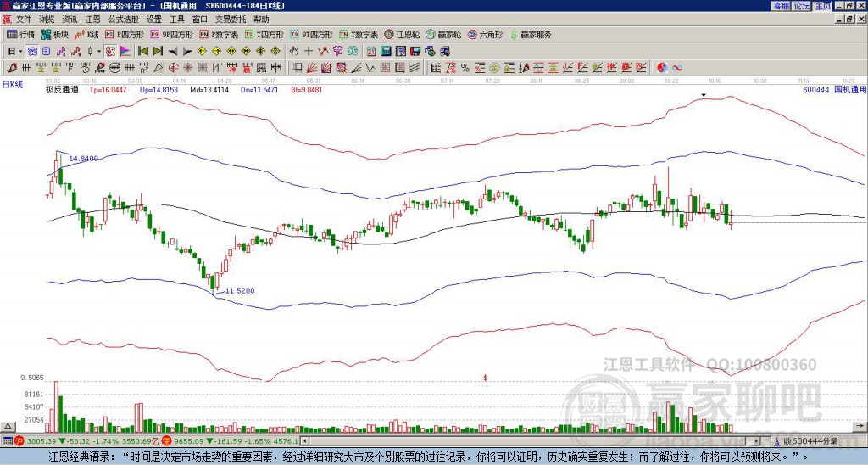Image resolution: width=868 pixels, height=465 pixels.
Task: Open the 板块 sector view
Action: 54,34
